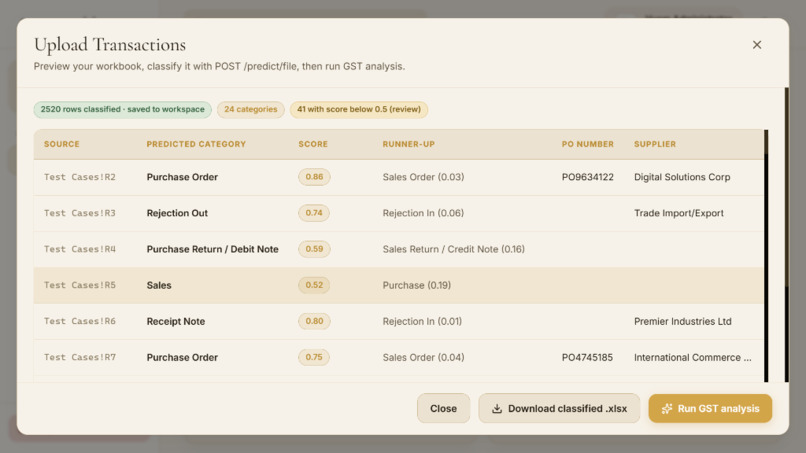Click PO number PO9634122
This screenshot has height=453, width=806.
click(x=588, y=177)
